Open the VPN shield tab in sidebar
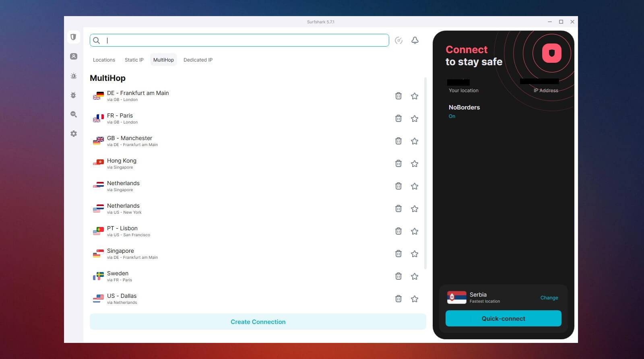The height and width of the screenshot is (359, 644). click(73, 37)
